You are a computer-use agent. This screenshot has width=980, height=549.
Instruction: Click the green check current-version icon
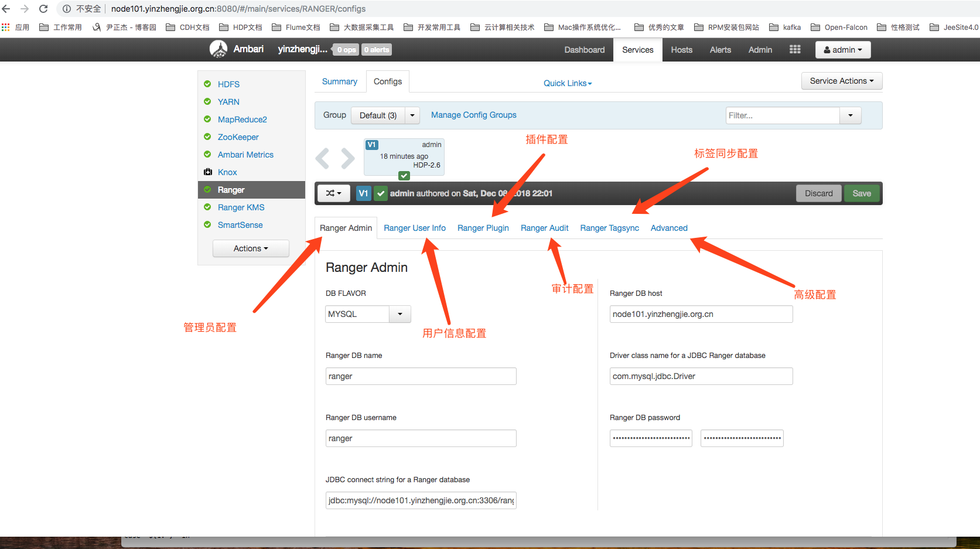[381, 193]
